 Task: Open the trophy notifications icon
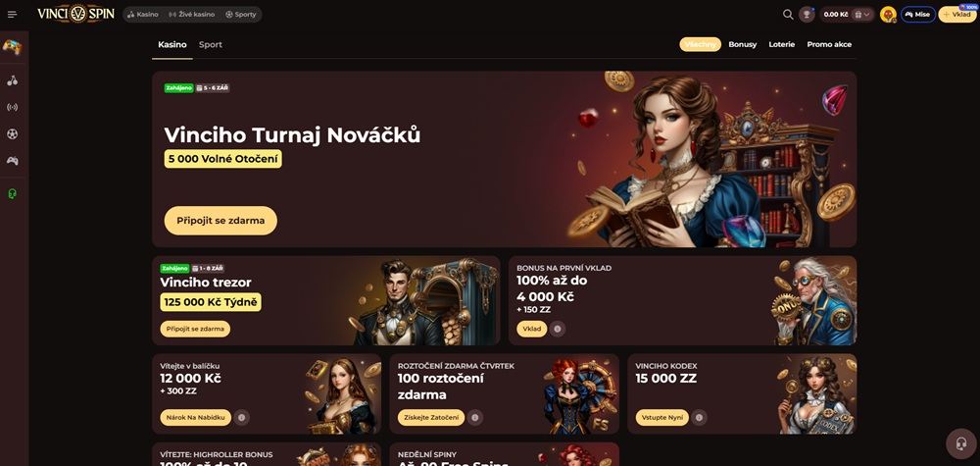pos(807,15)
